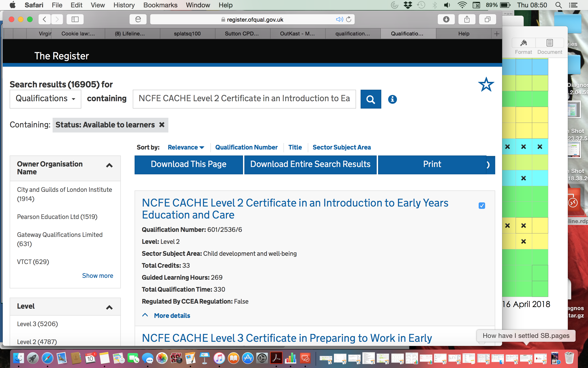
Task: Collapse the Owner Organisation Name panel
Action: point(109,166)
